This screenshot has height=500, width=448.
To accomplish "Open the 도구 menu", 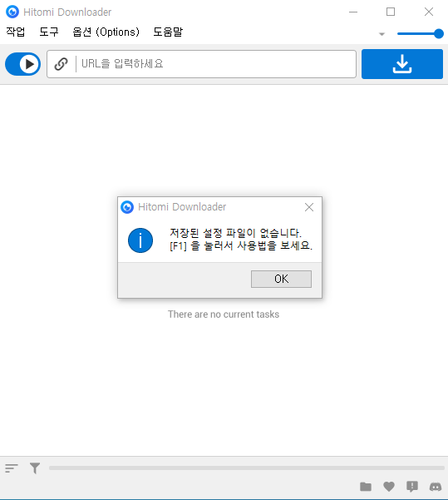I will point(49,32).
